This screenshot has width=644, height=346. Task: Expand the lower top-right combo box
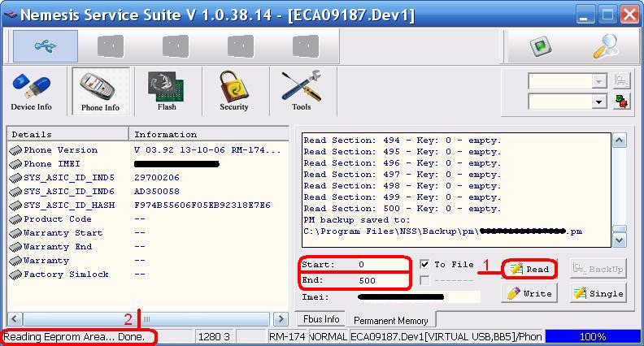pos(598,102)
